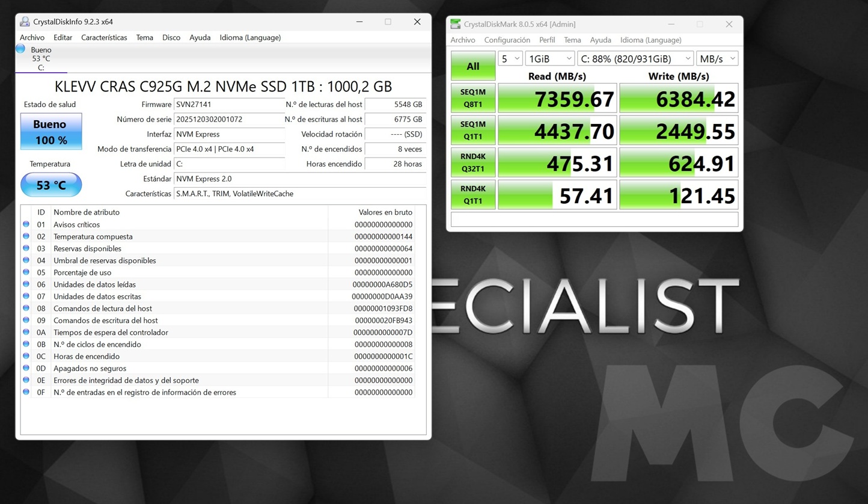Start the SEQ1M Q8T1 test

(473, 98)
